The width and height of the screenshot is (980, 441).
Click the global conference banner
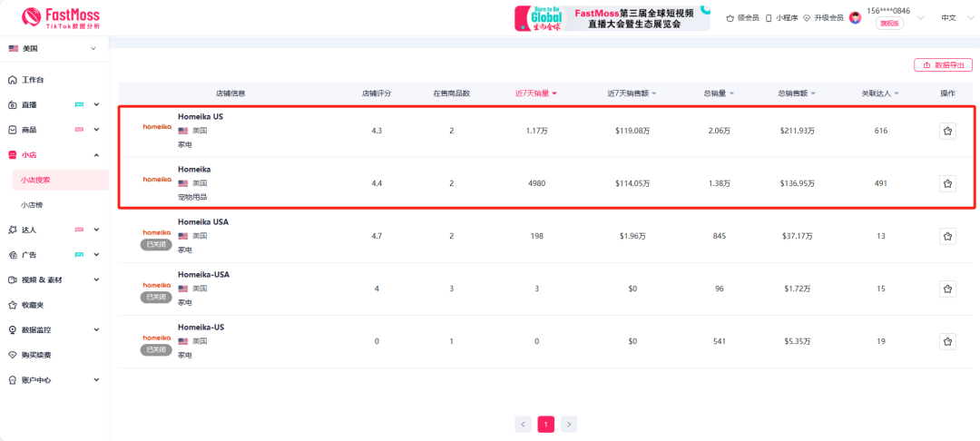[612, 18]
